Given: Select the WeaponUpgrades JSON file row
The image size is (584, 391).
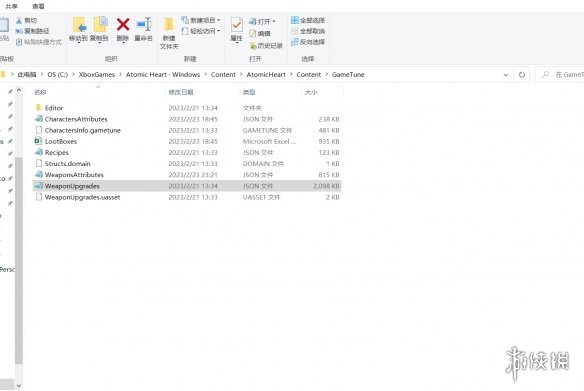Looking at the screenshot, I should tap(187, 185).
